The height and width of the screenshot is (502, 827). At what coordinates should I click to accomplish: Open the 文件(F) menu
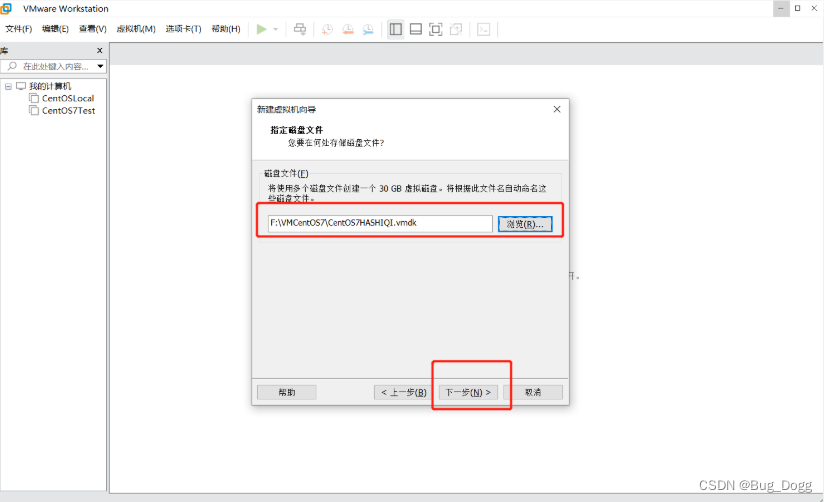click(x=18, y=29)
